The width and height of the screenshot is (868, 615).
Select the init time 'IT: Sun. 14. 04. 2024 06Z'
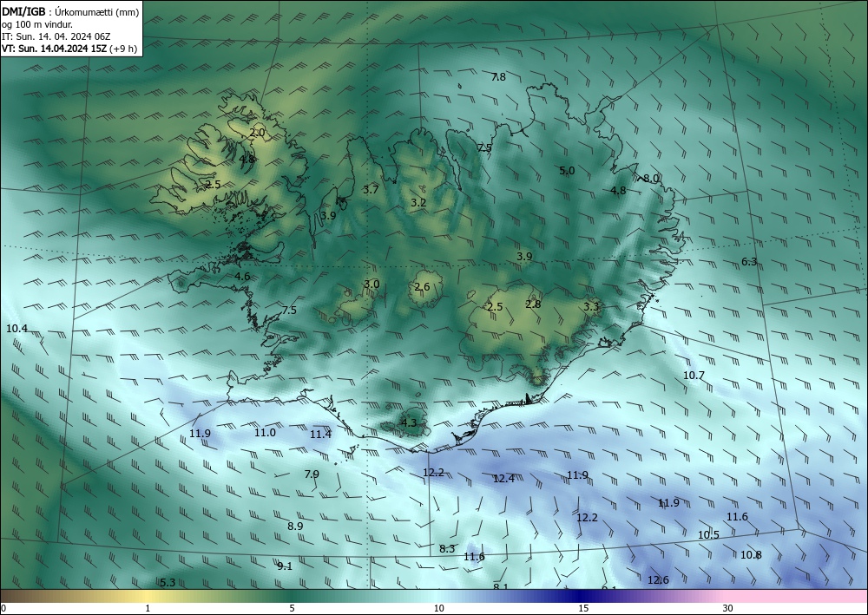click(56, 36)
